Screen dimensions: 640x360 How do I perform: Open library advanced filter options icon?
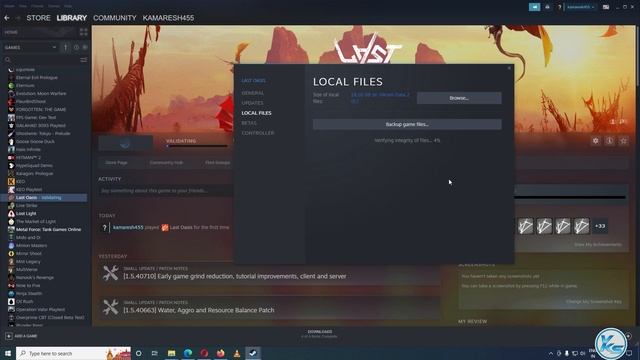point(84,60)
